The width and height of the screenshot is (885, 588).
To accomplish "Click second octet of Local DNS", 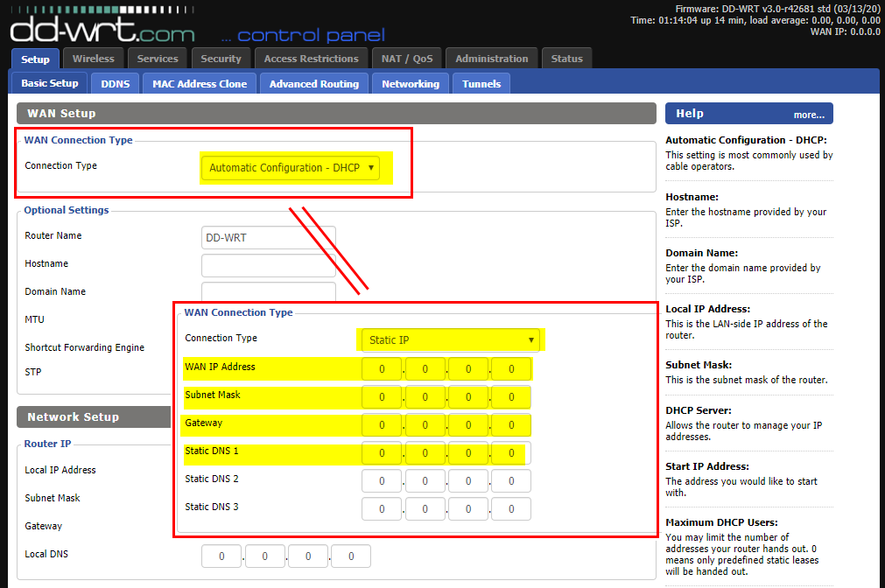I will [264, 556].
